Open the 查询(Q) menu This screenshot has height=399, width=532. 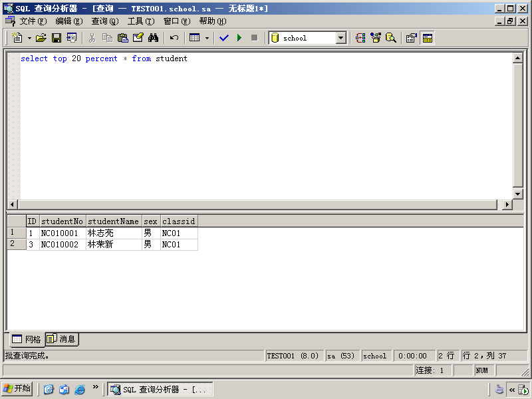pyautogui.click(x=105, y=21)
